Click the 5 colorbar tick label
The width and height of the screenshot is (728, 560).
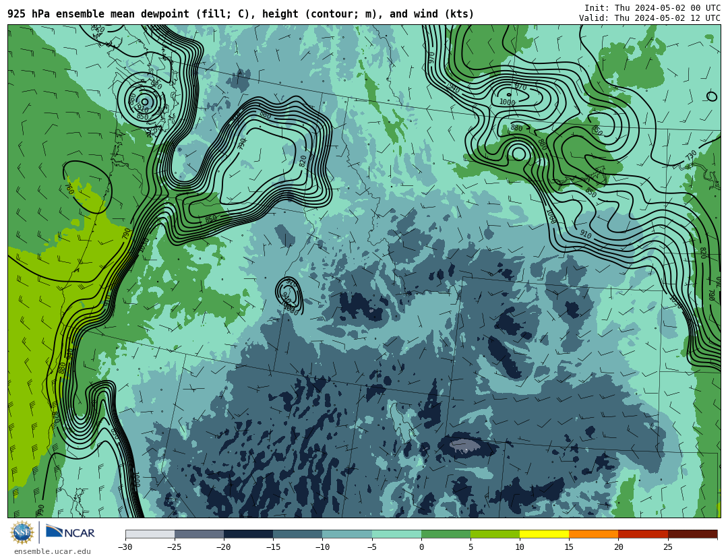[471, 547]
